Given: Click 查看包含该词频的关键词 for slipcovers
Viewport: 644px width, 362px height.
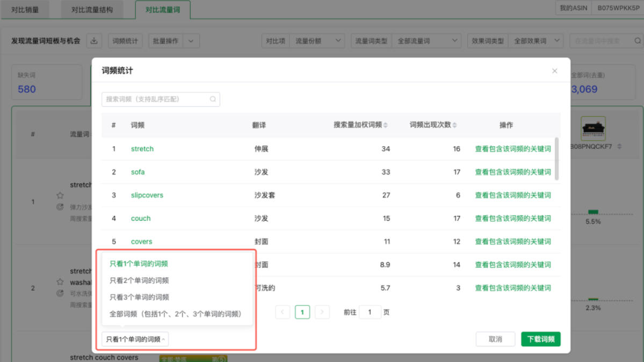Looking at the screenshot, I should pyautogui.click(x=512, y=195).
